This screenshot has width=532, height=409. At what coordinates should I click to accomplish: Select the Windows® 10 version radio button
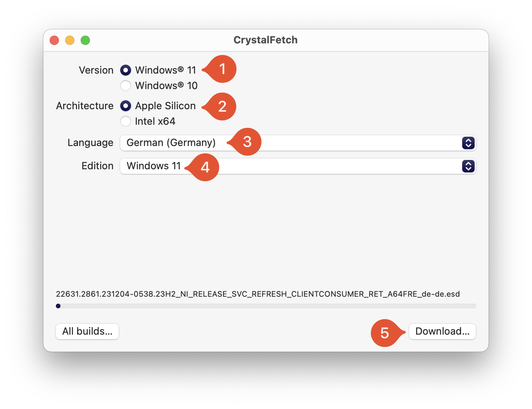click(126, 86)
